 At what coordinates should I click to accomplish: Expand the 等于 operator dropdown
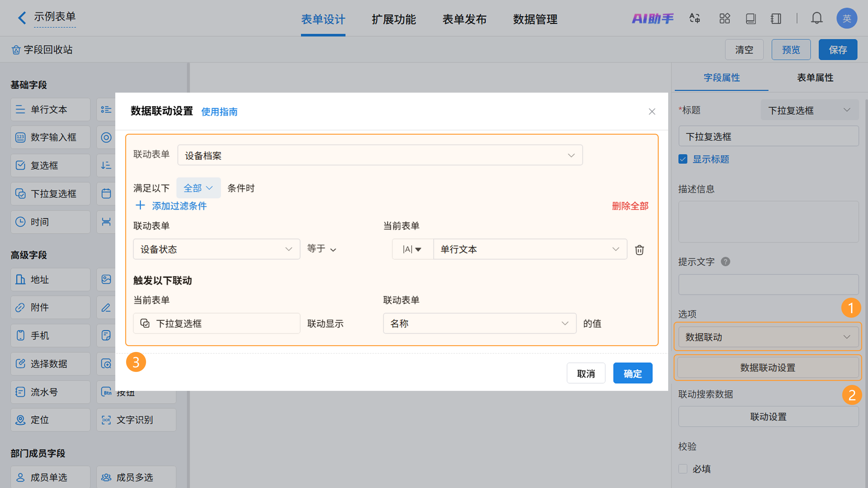321,249
